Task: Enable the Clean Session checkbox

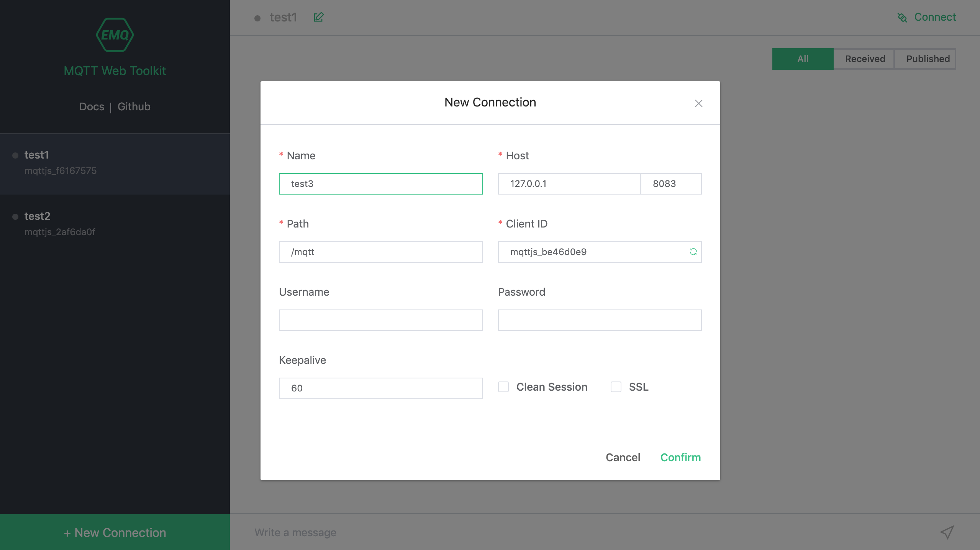Action: point(503,387)
